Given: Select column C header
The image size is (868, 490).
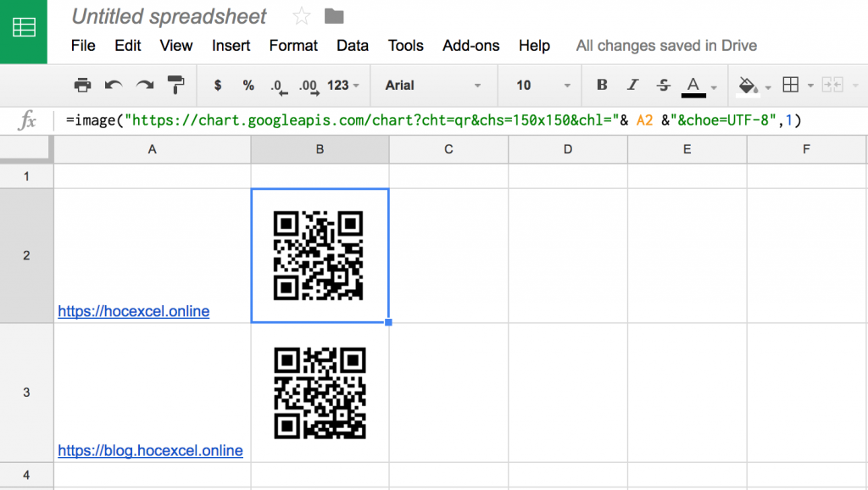Looking at the screenshot, I should [448, 149].
